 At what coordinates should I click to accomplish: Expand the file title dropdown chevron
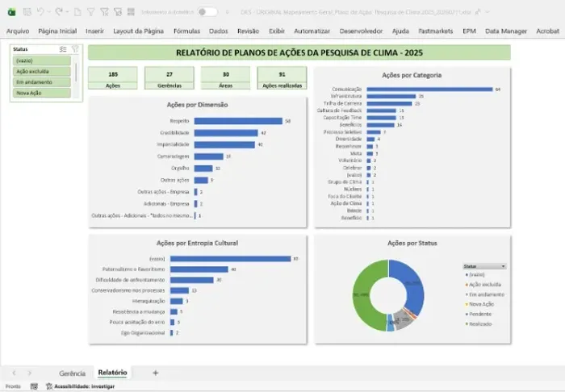tap(488, 12)
